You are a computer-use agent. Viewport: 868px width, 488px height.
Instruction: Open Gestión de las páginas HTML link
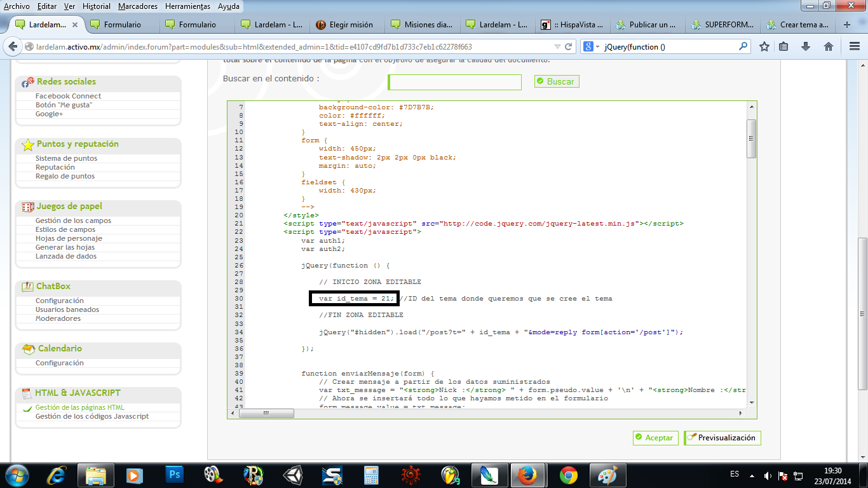pos(80,407)
